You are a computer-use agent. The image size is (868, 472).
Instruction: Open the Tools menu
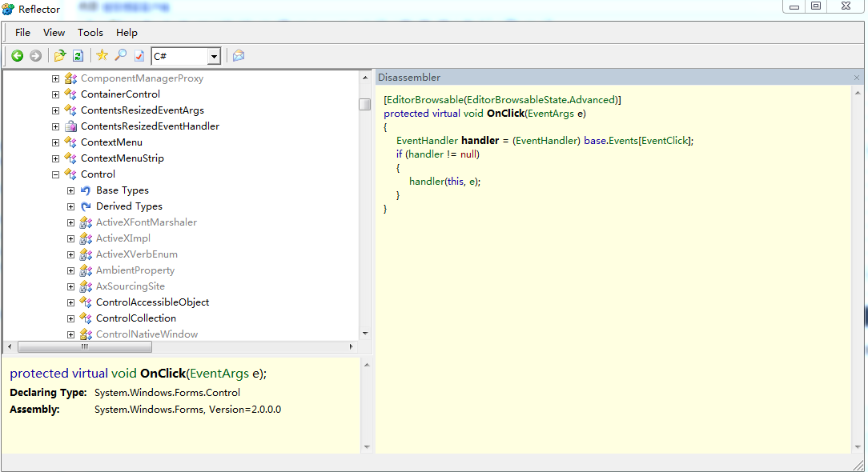click(90, 33)
